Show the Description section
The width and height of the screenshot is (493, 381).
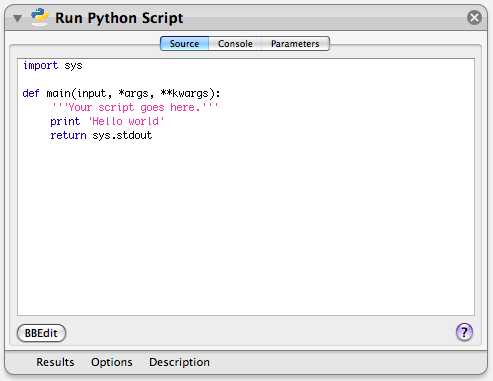tap(179, 362)
